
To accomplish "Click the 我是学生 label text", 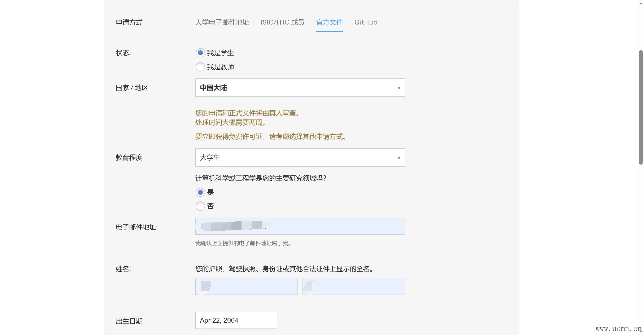I will pyautogui.click(x=220, y=53).
